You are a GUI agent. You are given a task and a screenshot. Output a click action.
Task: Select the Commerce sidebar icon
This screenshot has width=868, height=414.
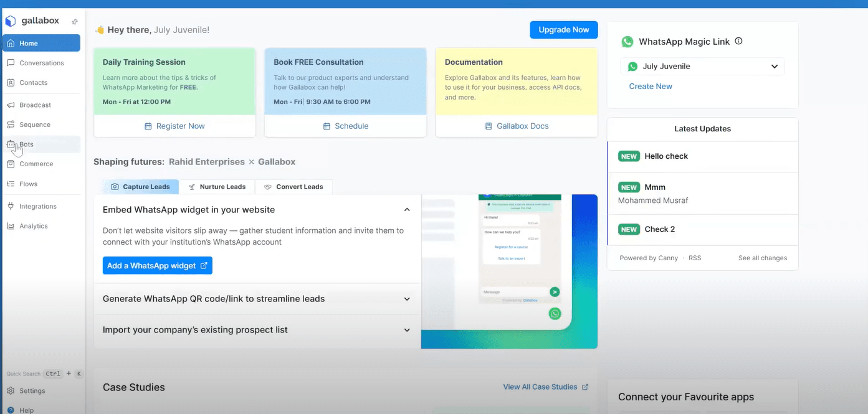click(12, 164)
